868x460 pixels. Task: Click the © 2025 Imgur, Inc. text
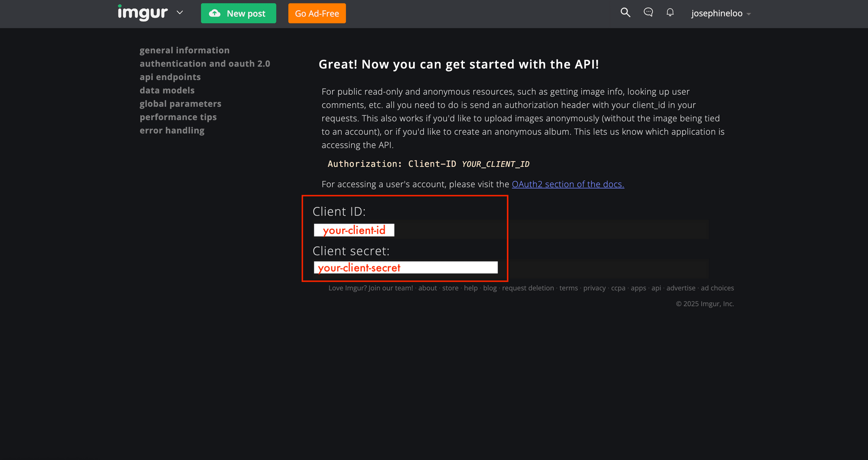click(x=705, y=304)
